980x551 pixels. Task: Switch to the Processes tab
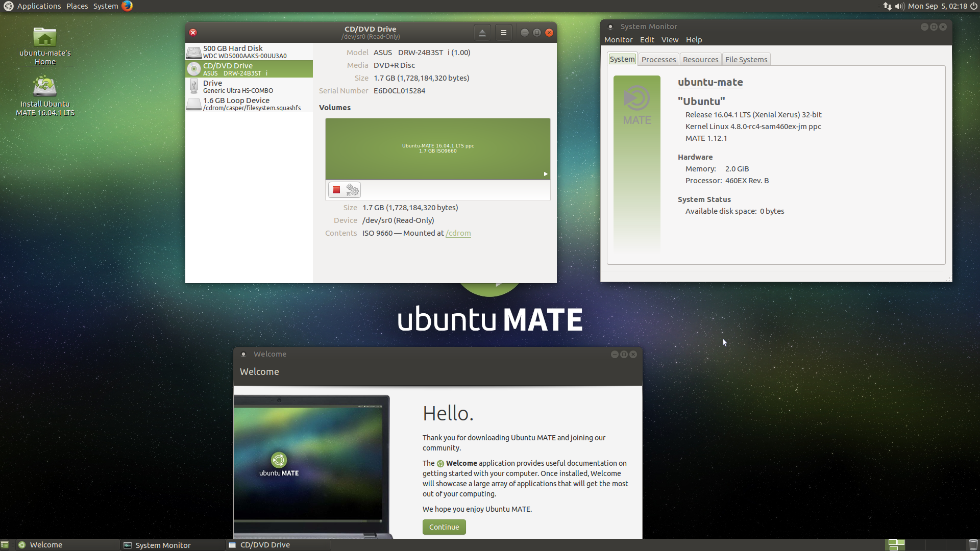(x=658, y=60)
